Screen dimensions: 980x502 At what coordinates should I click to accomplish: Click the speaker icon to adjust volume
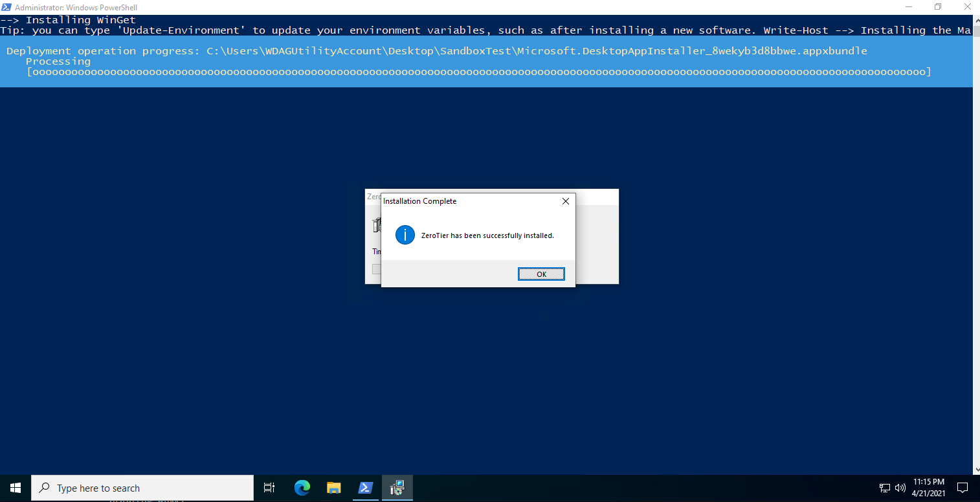click(900, 488)
